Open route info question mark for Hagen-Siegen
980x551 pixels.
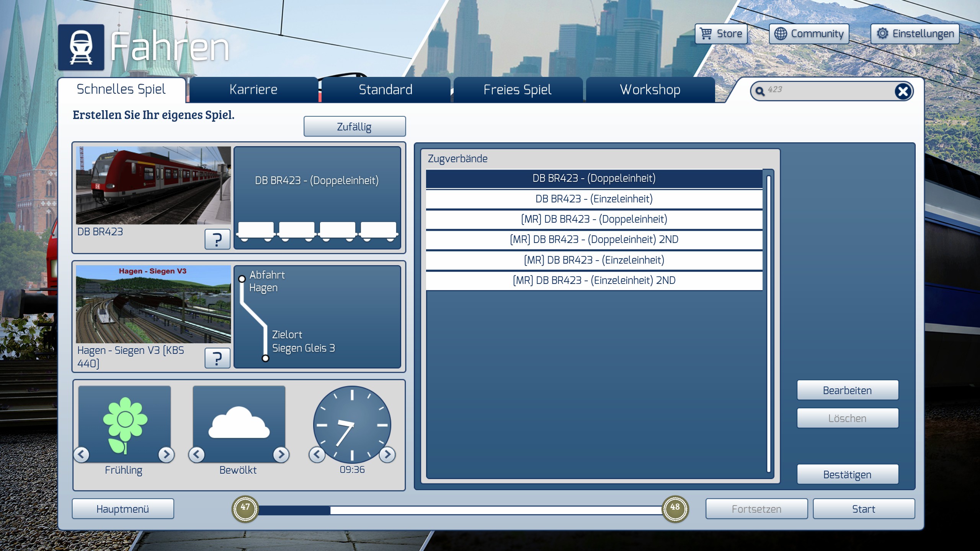coord(217,358)
